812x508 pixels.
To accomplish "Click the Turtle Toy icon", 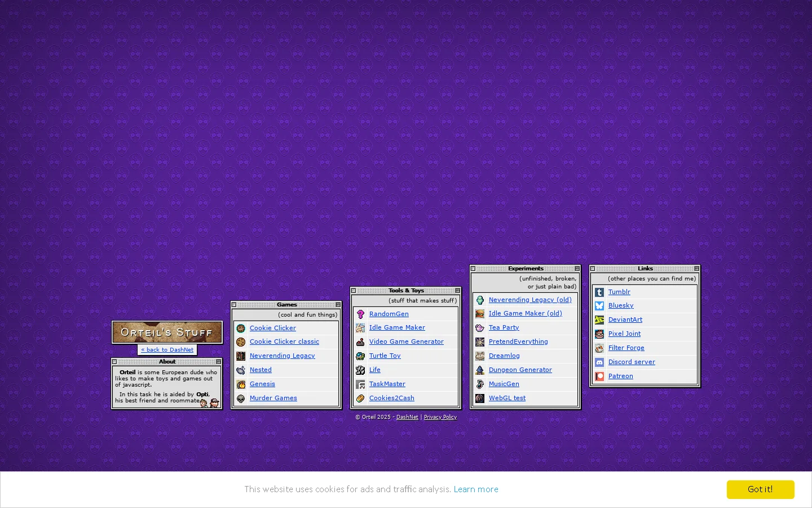I will tap(360, 356).
